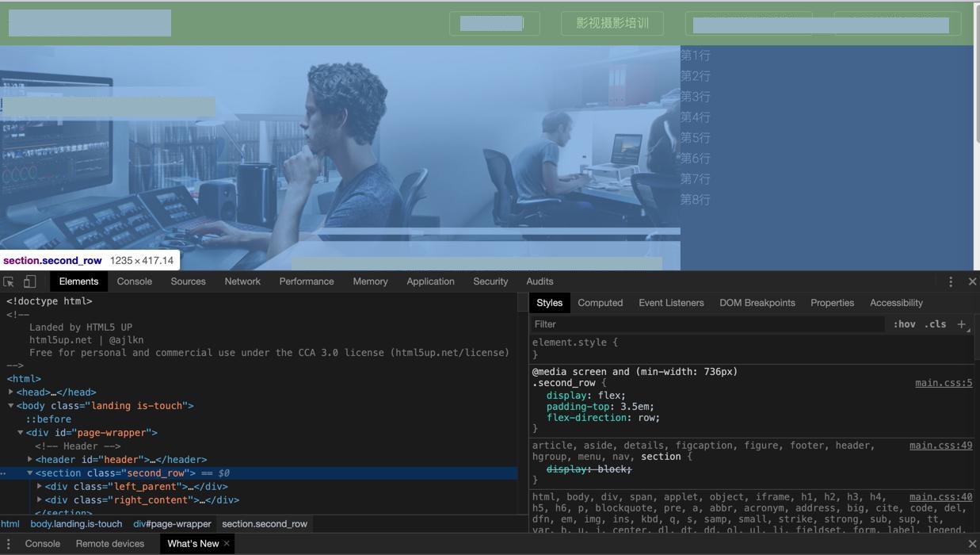Open the Performance tab
This screenshot has width=980, height=555.
coord(307,281)
